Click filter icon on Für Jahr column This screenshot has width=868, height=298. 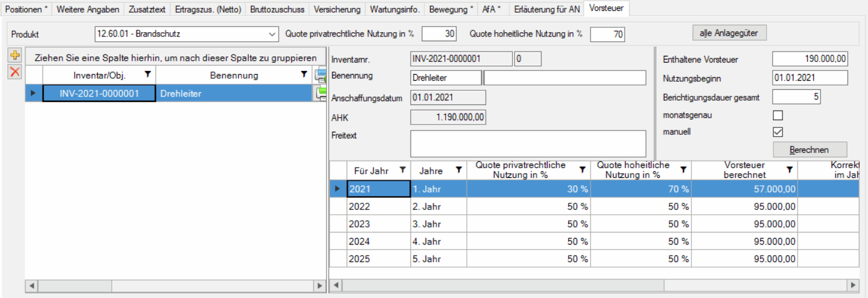(402, 171)
